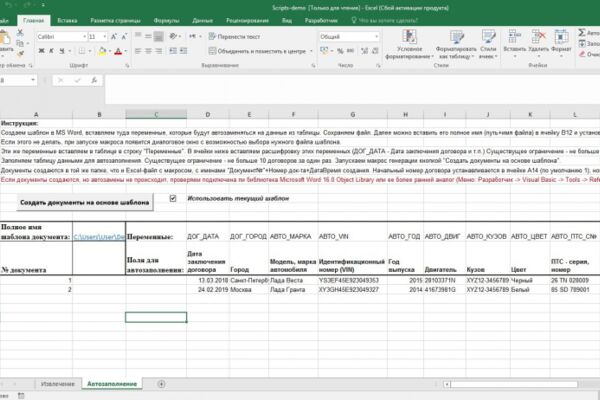Click the text orientation icon
This screenshot has height=400, width=600.
173,36
